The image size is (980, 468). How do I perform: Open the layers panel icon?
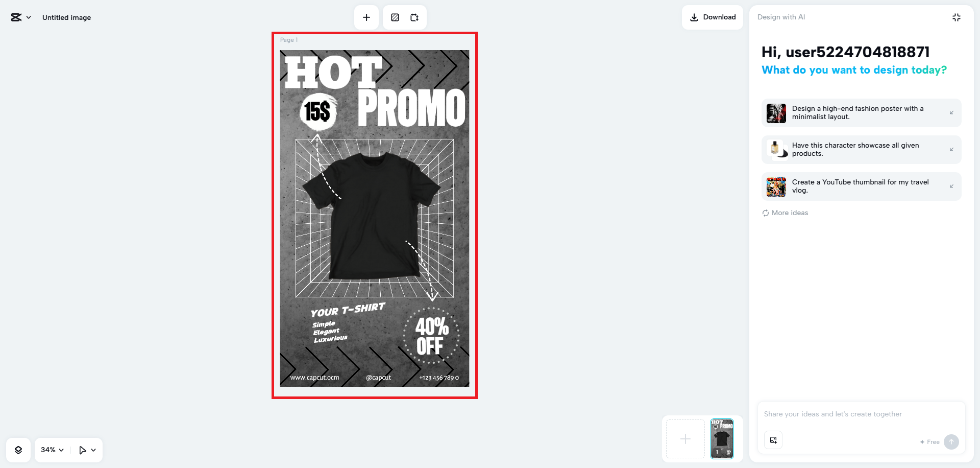[18, 450]
